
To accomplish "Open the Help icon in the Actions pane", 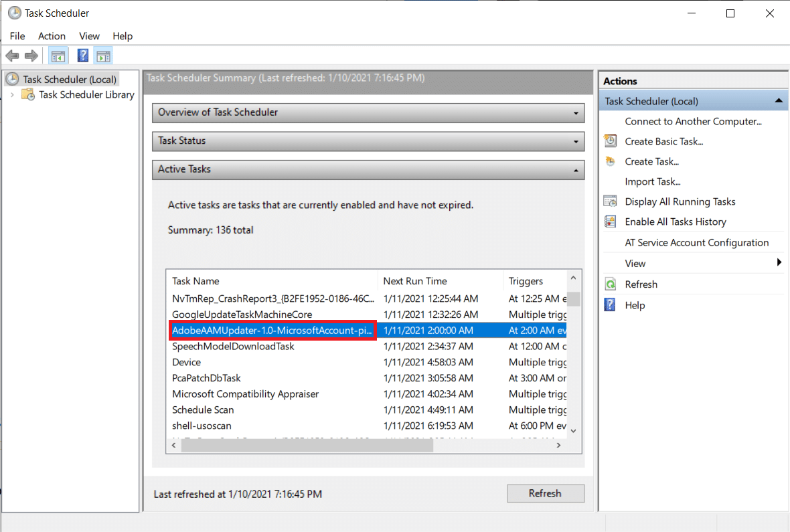I will pos(610,304).
